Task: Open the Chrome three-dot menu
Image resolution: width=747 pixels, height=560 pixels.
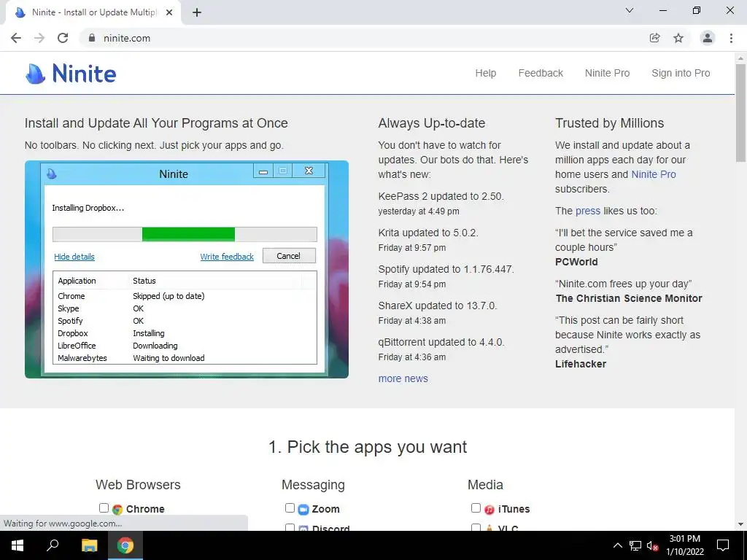Action: pos(731,38)
